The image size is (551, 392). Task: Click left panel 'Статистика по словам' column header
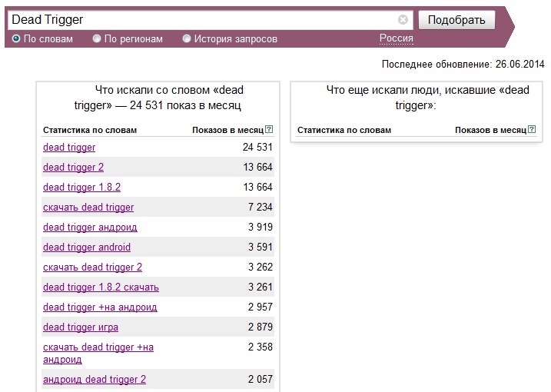(x=90, y=130)
